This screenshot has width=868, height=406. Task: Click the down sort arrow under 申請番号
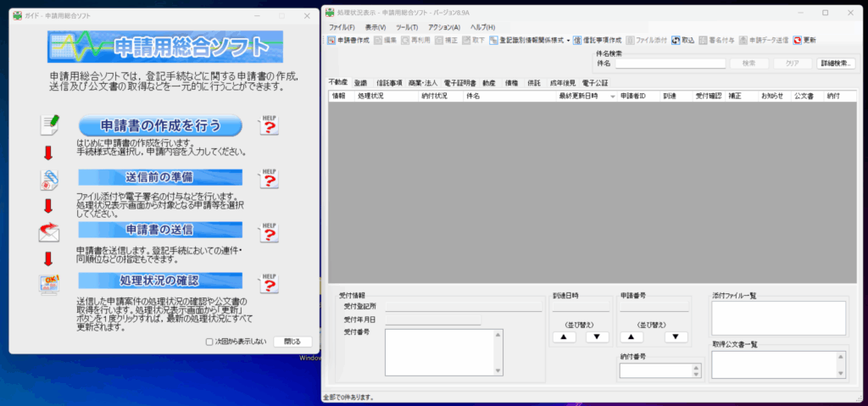675,336
